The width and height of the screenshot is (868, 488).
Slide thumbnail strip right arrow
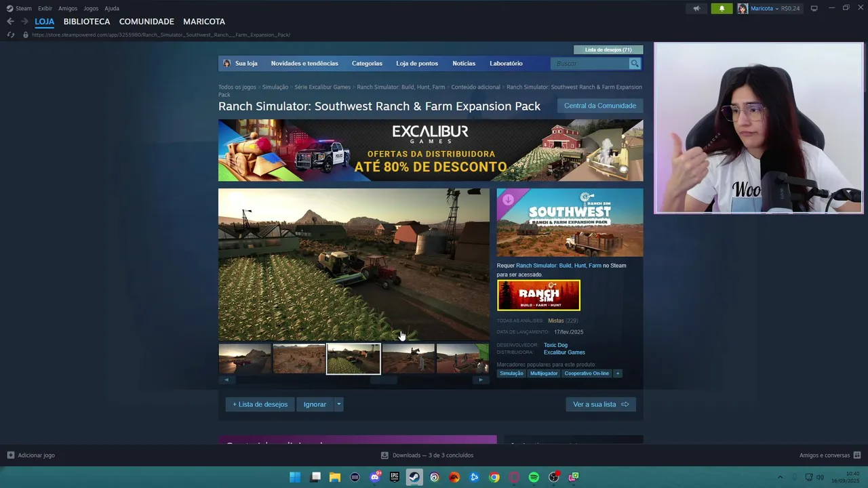(481, 380)
